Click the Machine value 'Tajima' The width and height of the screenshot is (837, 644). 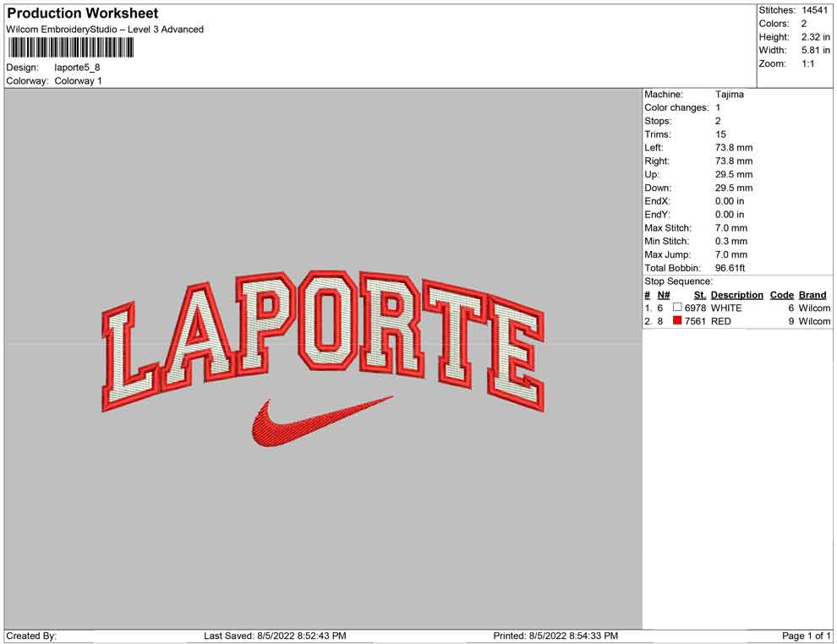coord(729,95)
